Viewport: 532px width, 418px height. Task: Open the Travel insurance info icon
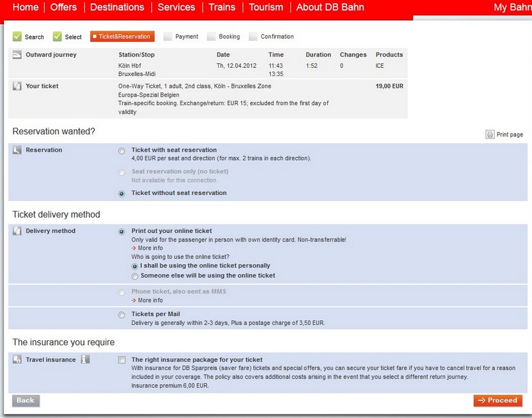(x=85, y=359)
